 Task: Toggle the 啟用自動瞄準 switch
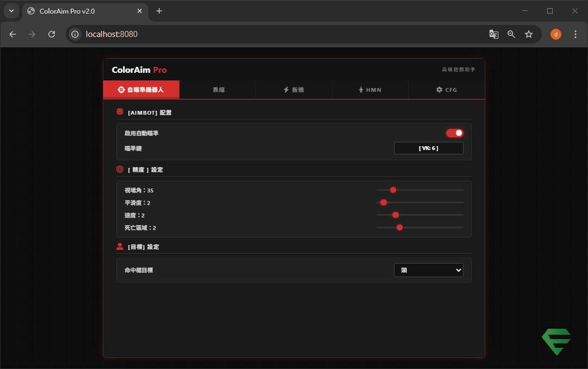pyautogui.click(x=454, y=133)
